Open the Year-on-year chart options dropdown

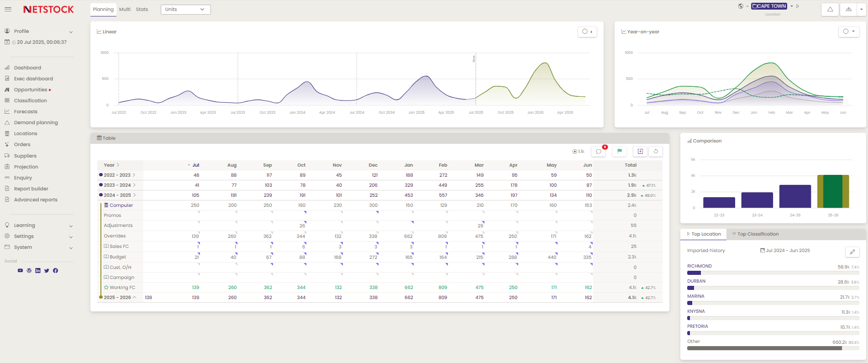[849, 32]
